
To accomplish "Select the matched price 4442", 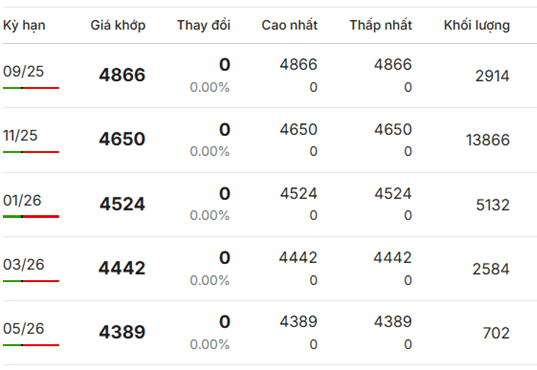I will tap(122, 268).
